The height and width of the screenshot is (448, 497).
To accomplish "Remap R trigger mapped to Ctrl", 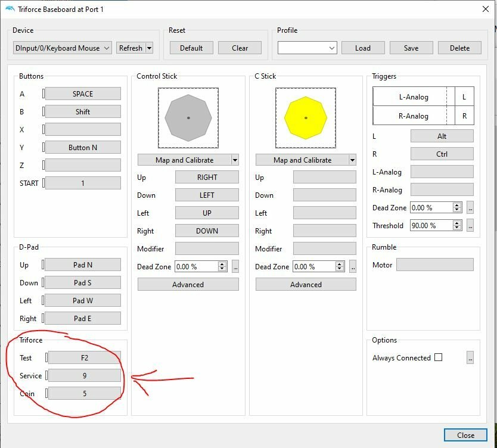I will coord(442,154).
